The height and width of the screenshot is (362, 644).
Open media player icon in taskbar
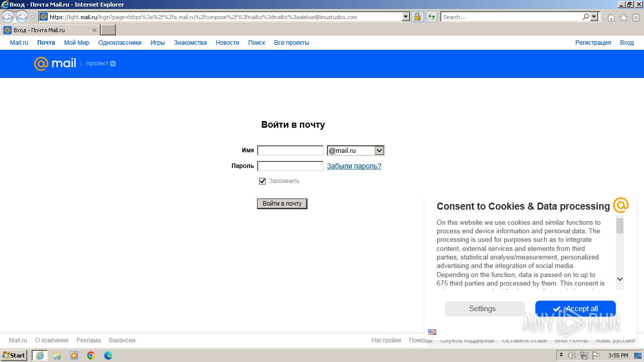coord(74,355)
